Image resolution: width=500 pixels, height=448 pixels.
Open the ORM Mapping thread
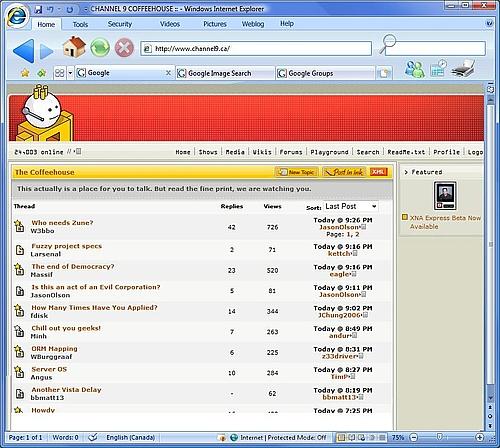pyautogui.click(x=54, y=349)
